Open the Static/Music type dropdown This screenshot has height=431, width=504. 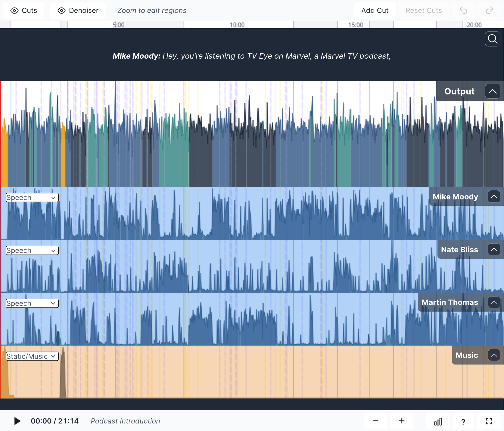click(x=32, y=356)
